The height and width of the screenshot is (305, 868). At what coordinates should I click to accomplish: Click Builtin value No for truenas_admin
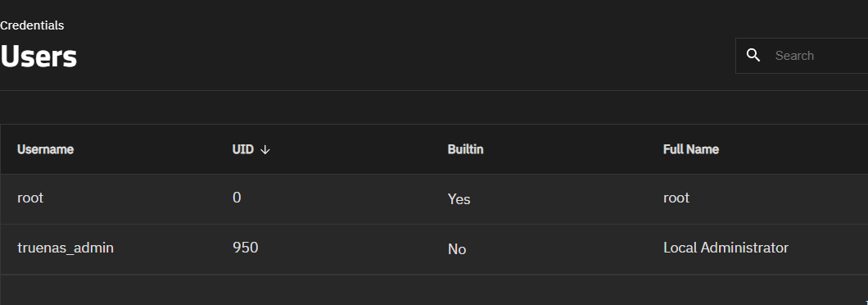457,249
